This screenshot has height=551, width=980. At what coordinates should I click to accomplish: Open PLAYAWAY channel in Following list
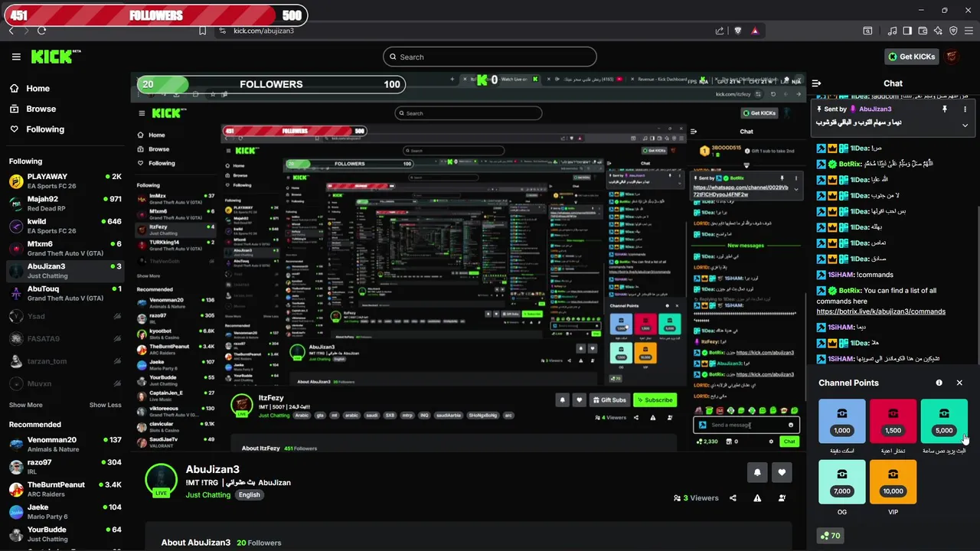tap(65, 181)
